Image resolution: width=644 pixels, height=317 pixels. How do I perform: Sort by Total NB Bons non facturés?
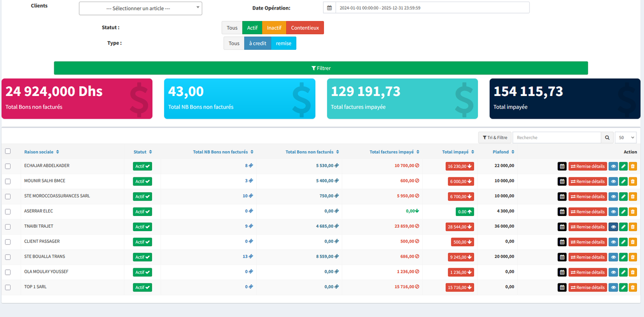point(223,152)
